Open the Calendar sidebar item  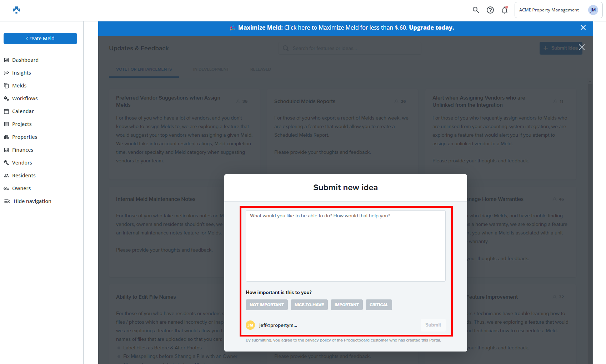[22, 111]
